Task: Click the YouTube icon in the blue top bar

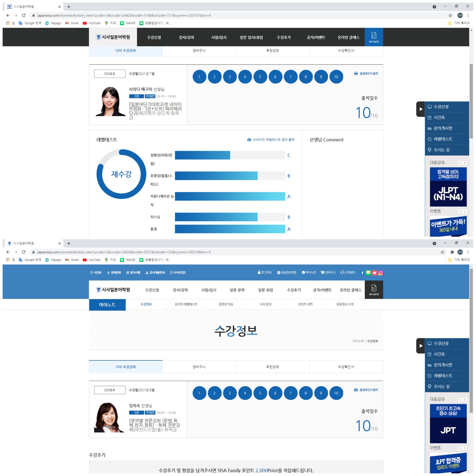Action: click(374, 273)
